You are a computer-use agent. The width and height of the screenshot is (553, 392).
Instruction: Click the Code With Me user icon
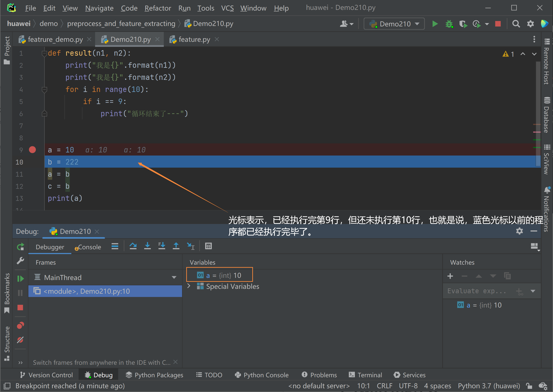tap(347, 24)
